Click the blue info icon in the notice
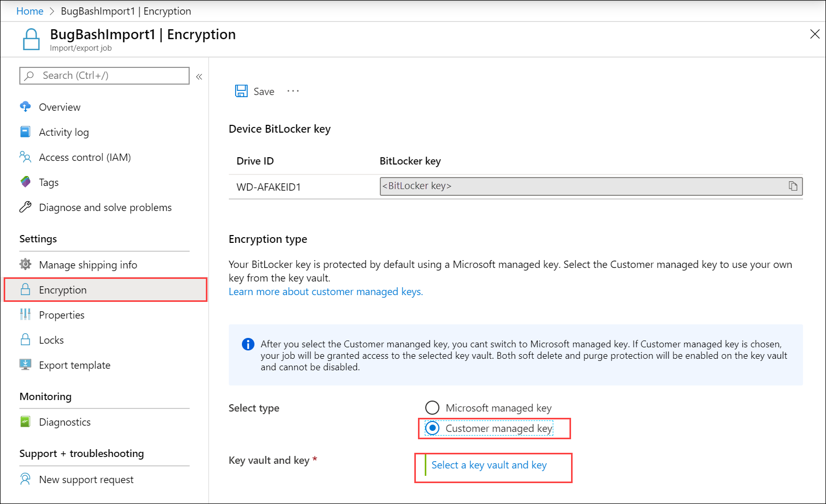 (248, 344)
